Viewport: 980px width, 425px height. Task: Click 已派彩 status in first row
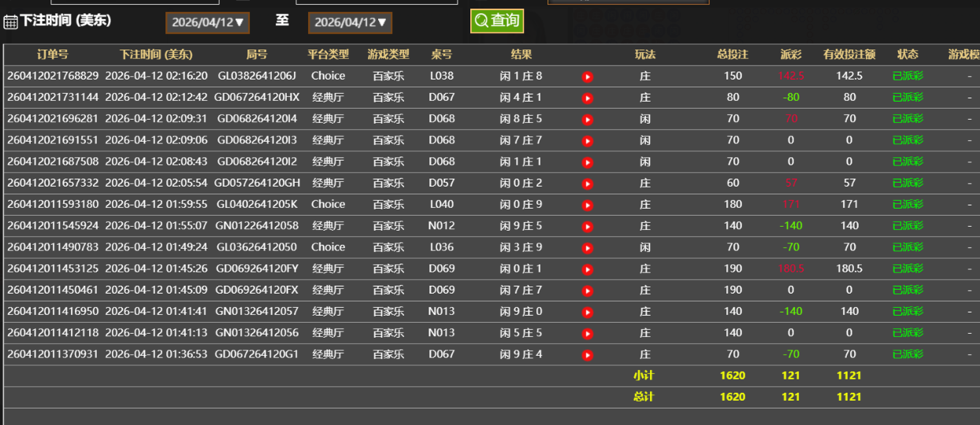908,76
